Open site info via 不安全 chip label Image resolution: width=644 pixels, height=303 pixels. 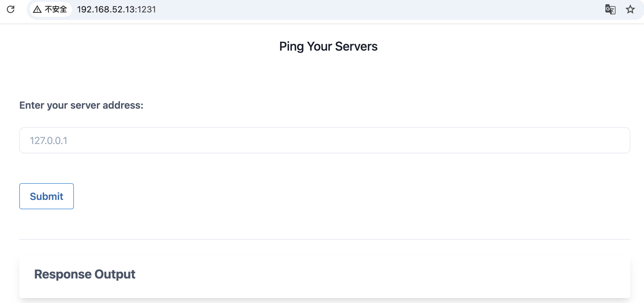click(56, 9)
